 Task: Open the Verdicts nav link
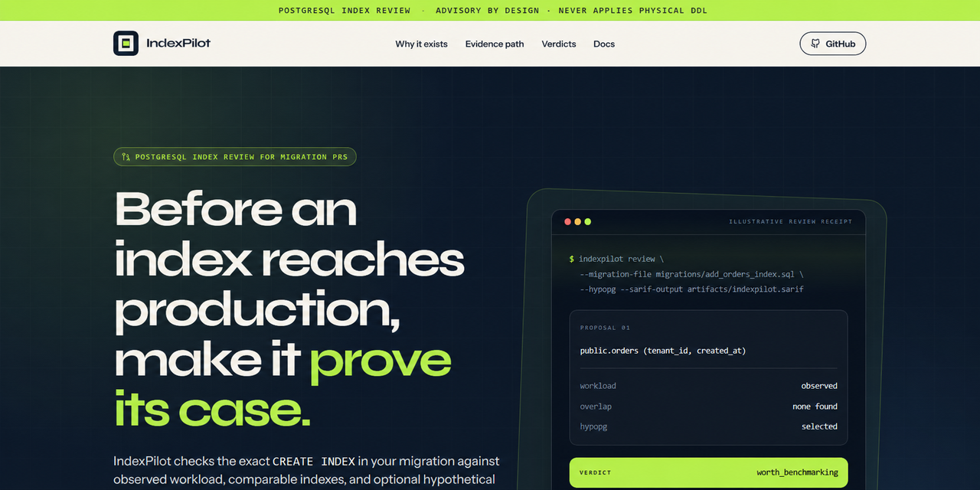(559, 44)
